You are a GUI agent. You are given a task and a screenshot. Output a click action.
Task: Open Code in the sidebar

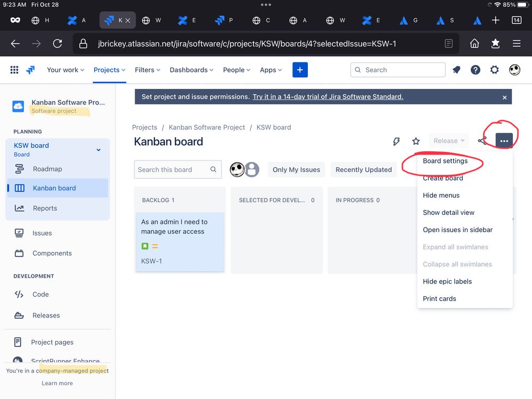(58, 295)
